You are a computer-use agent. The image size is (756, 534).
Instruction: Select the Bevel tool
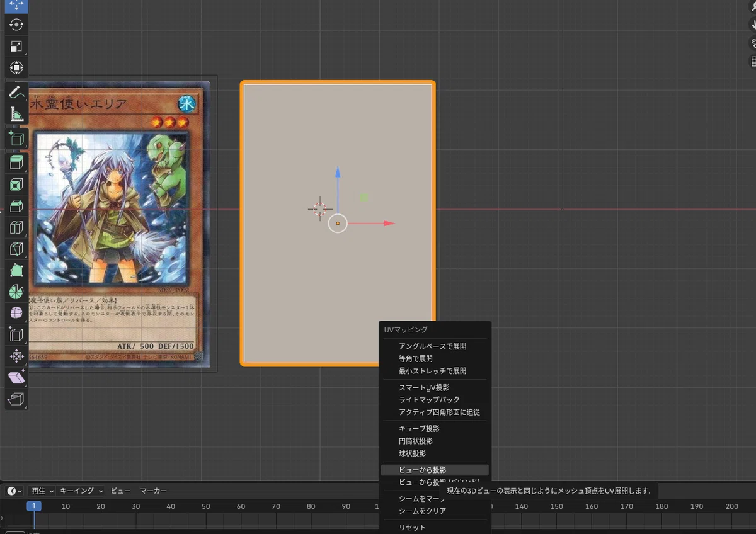point(16,206)
